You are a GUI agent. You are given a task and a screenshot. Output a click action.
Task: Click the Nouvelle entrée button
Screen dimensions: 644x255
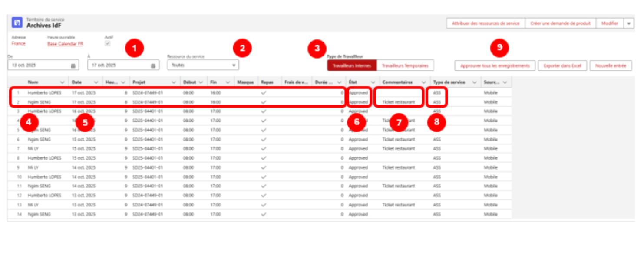pos(611,65)
